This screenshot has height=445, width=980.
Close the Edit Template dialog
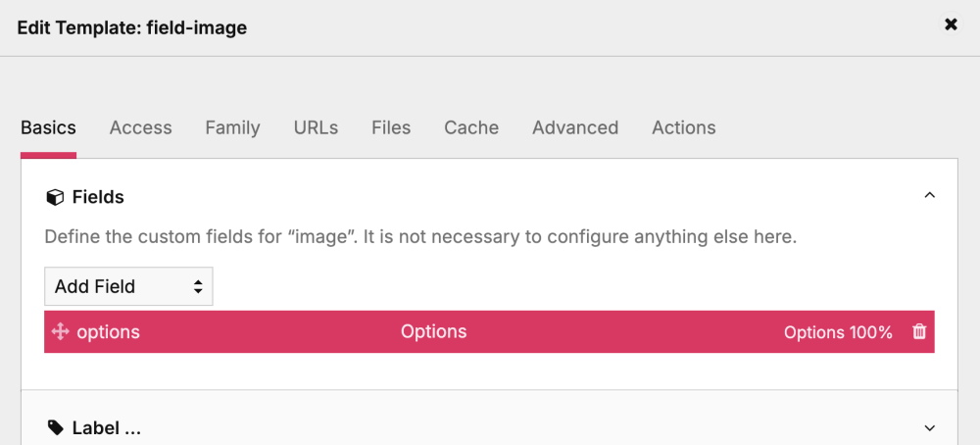pyautogui.click(x=951, y=25)
